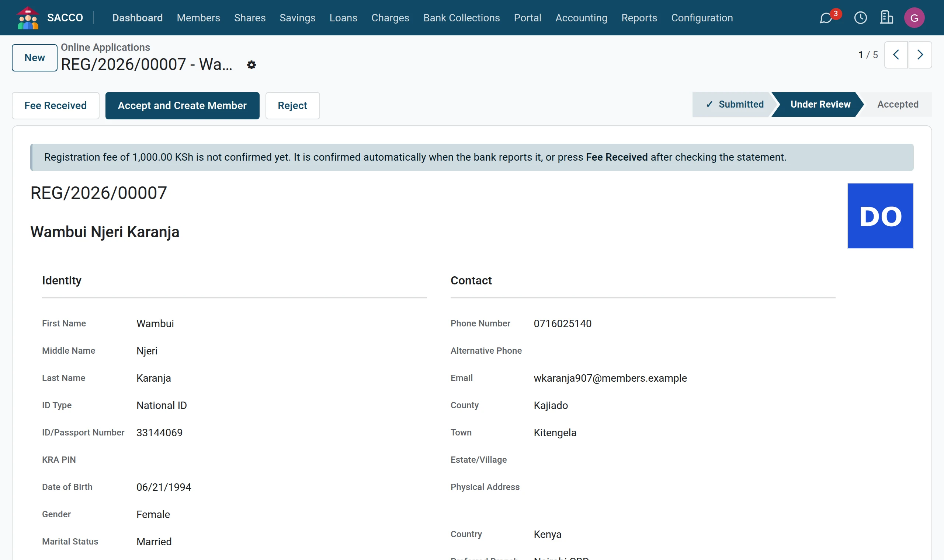
Task: Click the SACCO app logo icon
Action: (x=28, y=18)
